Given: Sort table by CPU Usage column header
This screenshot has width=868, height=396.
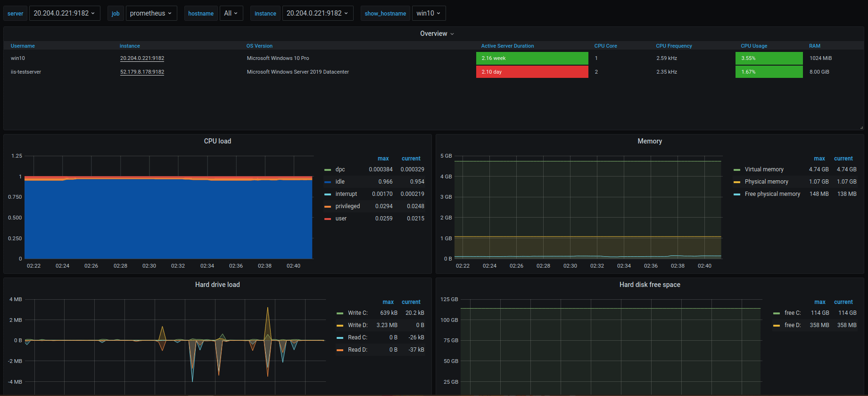Looking at the screenshot, I should pos(753,46).
